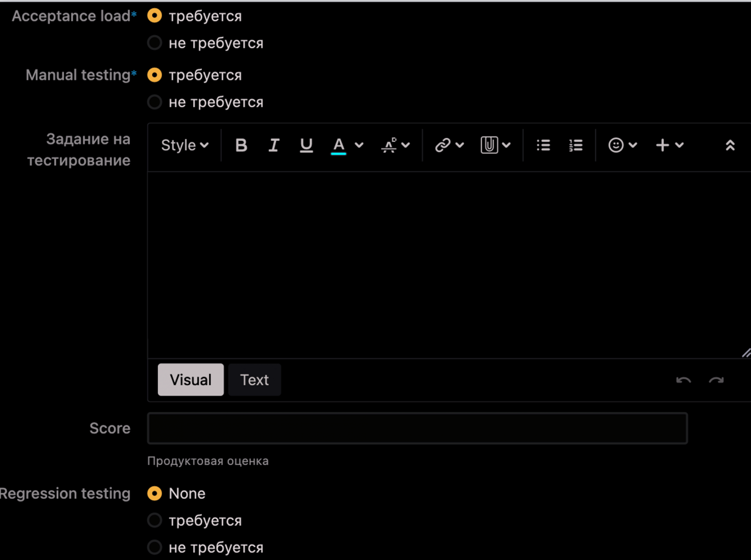This screenshot has height=560, width=751.
Task: Click the attachment paperclip icon
Action: [x=489, y=145]
